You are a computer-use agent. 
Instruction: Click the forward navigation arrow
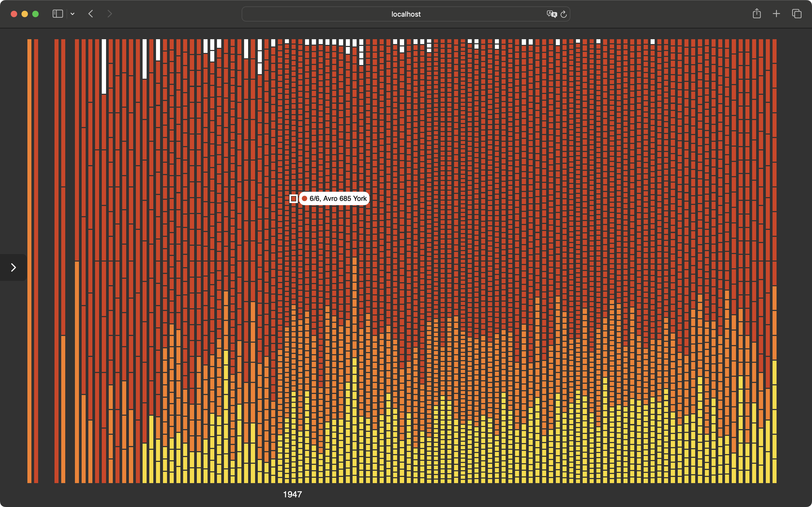coord(109,14)
